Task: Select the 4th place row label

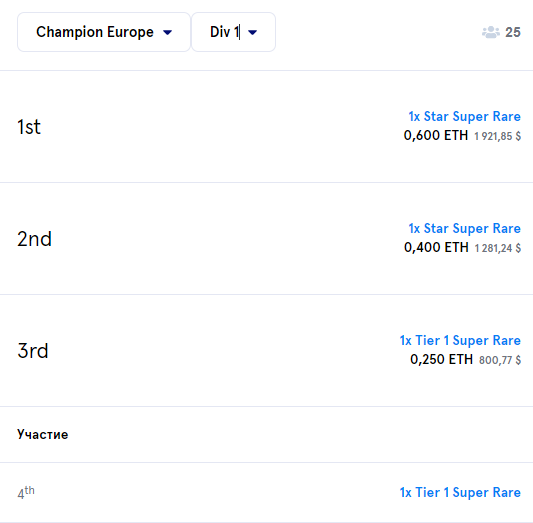Action: (26, 492)
